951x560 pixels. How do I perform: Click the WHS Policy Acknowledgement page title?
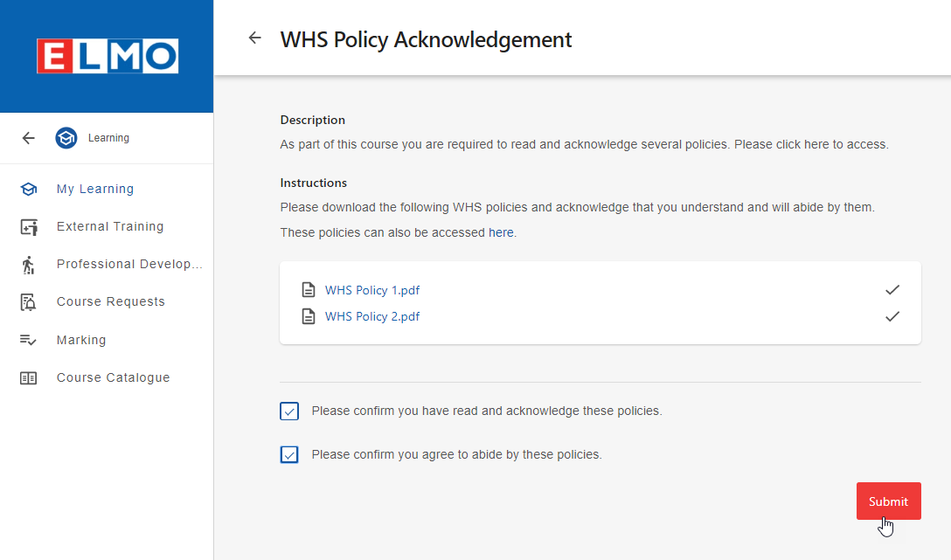(426, 39)
